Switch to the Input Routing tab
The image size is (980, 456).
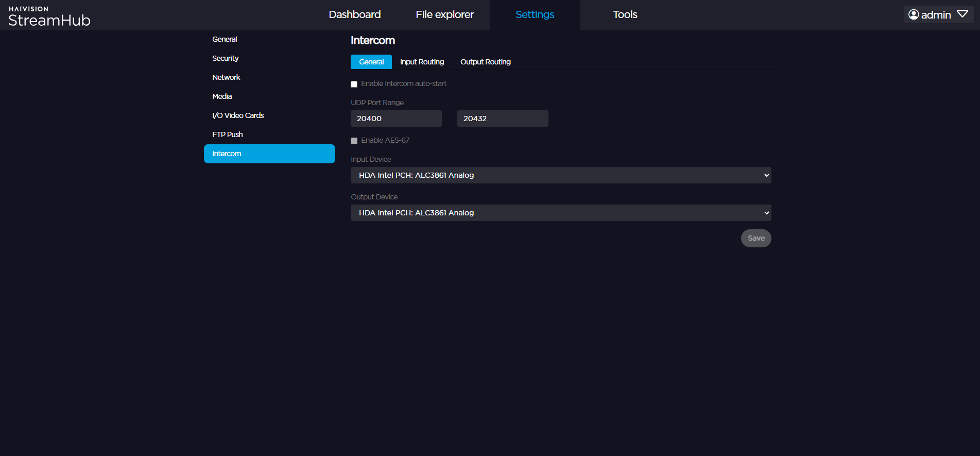pos(422,62)
